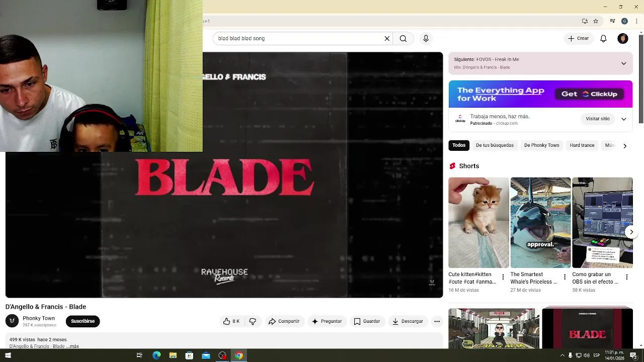This screenshot has height=362, width=644.
Task: Open the Phonky Town channel name link
Action: pos(39,318)
